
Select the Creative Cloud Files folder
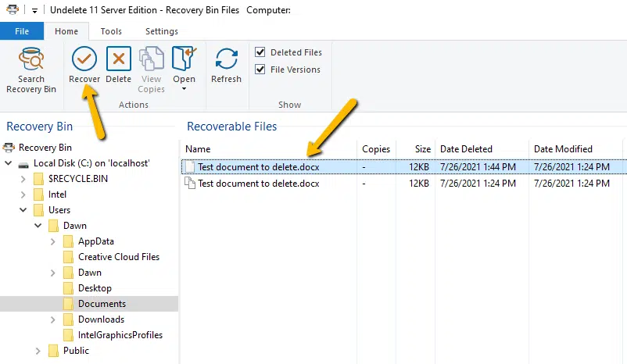point(118,257)
